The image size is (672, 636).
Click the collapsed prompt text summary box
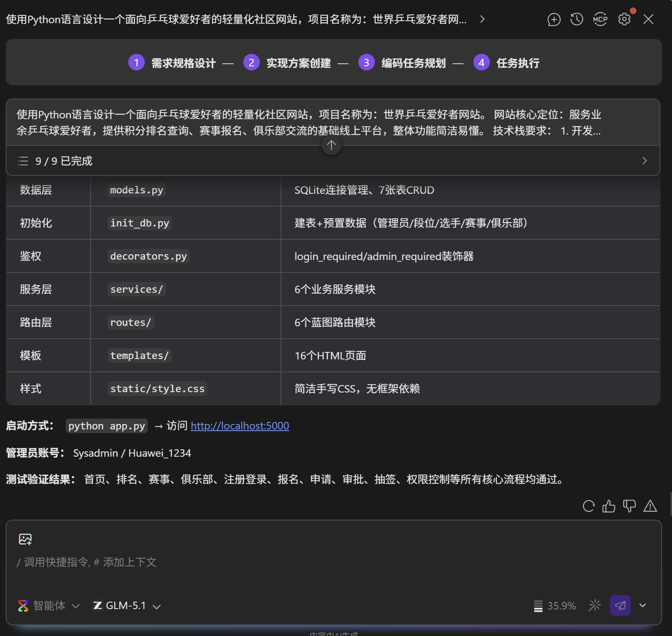point(333,122)
